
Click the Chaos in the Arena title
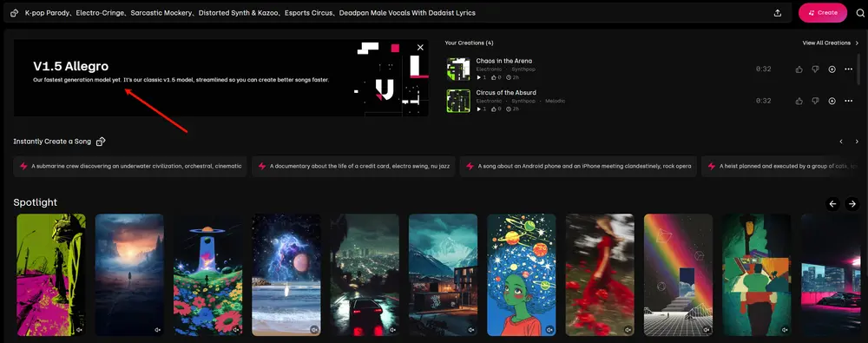click(x=503, y=61)
